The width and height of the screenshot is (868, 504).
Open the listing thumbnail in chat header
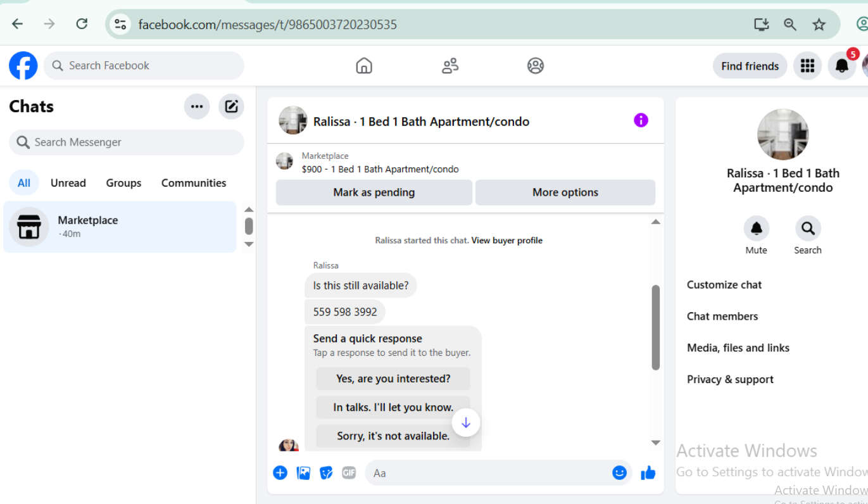coord(293,120)
